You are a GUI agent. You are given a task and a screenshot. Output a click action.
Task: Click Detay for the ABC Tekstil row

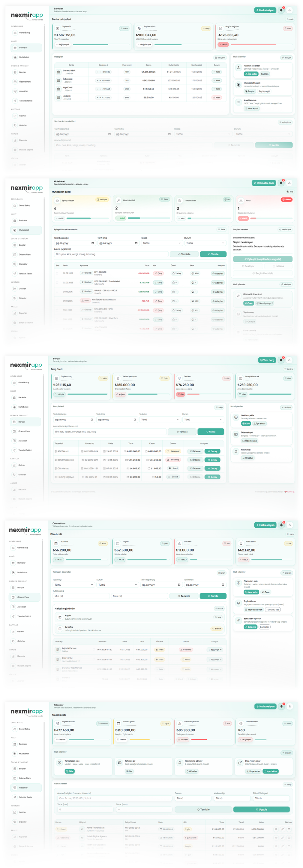point(212,451)
